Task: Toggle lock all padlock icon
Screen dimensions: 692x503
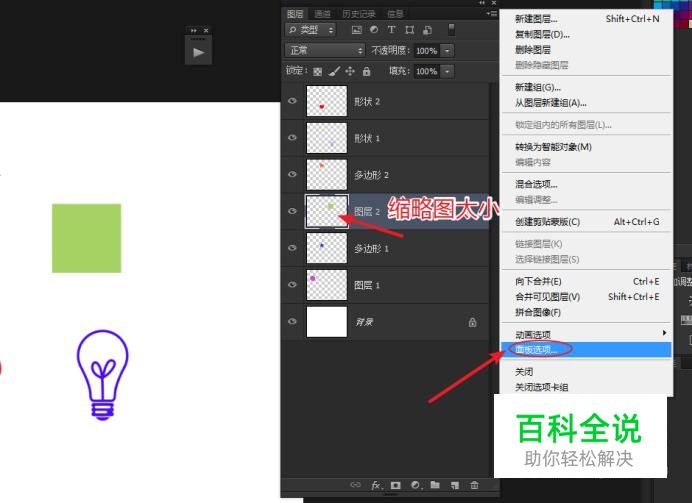Action: pyautogui.click(x=366, y=71)
